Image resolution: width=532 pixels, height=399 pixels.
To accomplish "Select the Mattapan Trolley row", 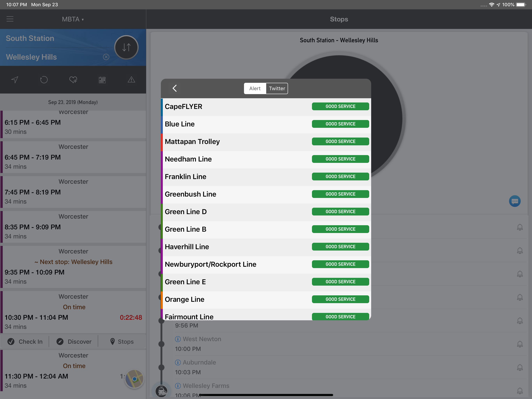I will [x=266, y=142].
